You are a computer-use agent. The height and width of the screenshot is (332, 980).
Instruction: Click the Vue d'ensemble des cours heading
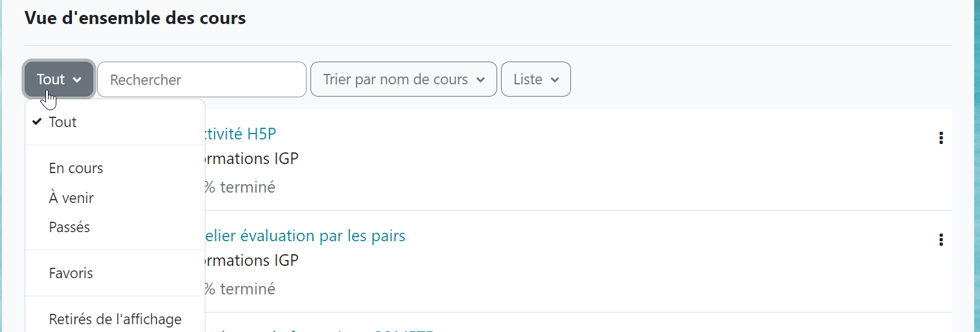point(135,18)
